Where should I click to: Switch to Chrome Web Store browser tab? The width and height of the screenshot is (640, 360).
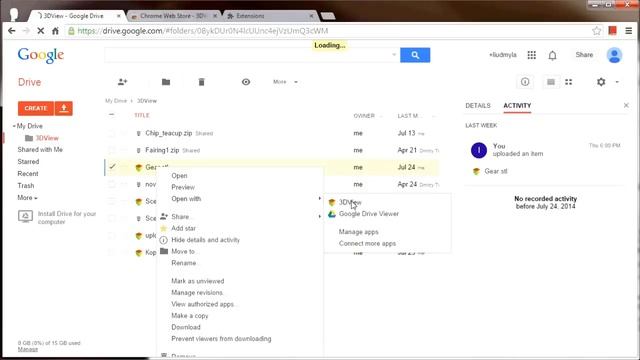point(173,16)
